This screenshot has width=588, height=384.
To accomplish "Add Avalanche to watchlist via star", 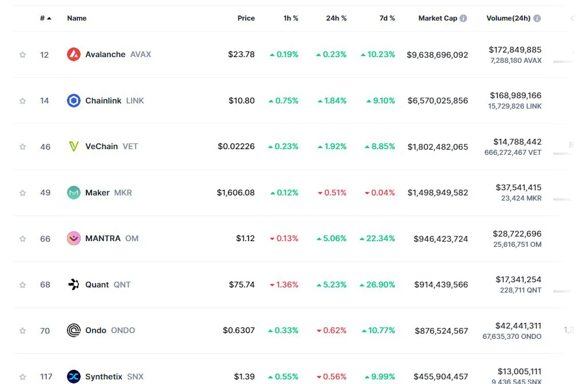I will pos(22,54).
